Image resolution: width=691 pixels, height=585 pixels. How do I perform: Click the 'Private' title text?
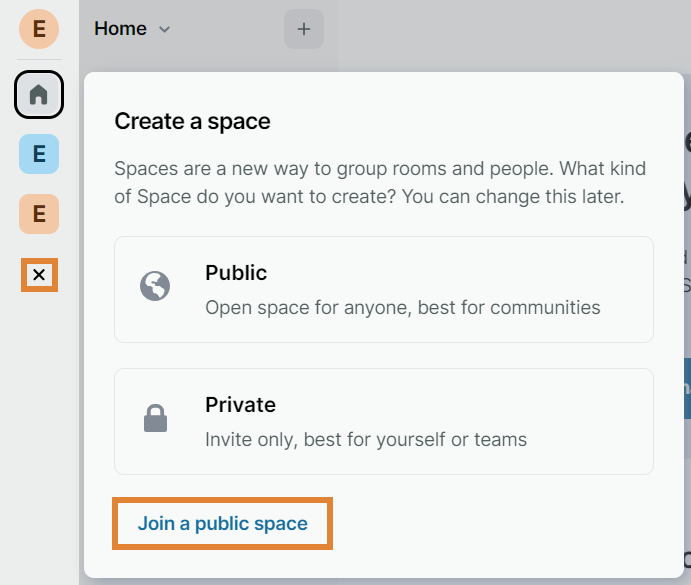pyautogui.click(x=240, y=405)
